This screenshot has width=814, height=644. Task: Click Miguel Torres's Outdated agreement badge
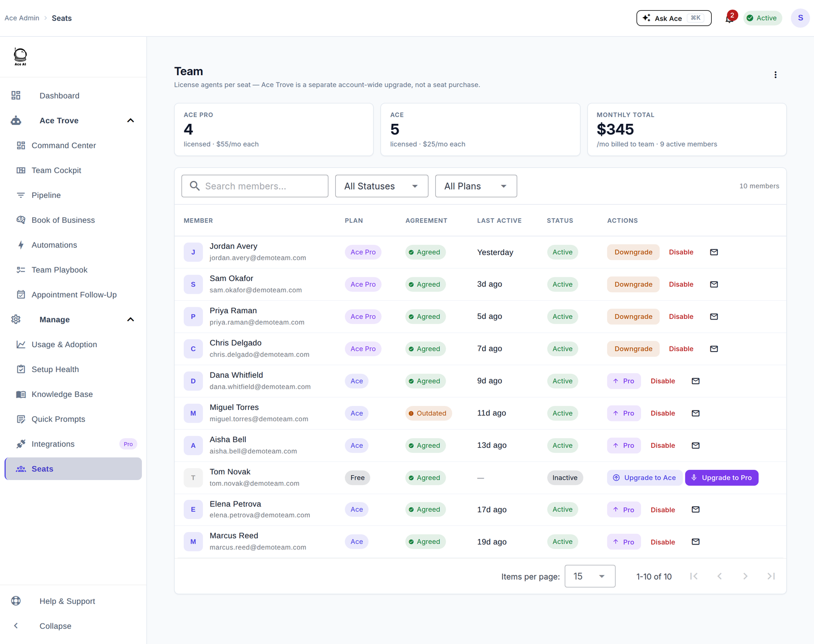pos(428,413)
